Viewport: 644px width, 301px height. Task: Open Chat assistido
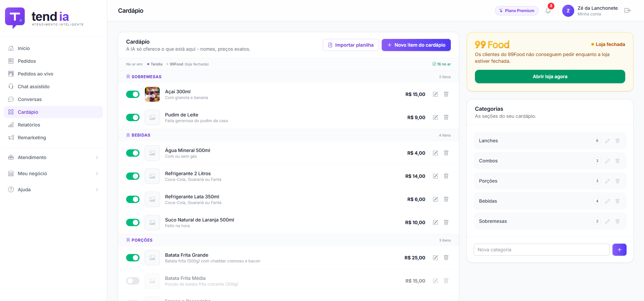coord(54,87)
